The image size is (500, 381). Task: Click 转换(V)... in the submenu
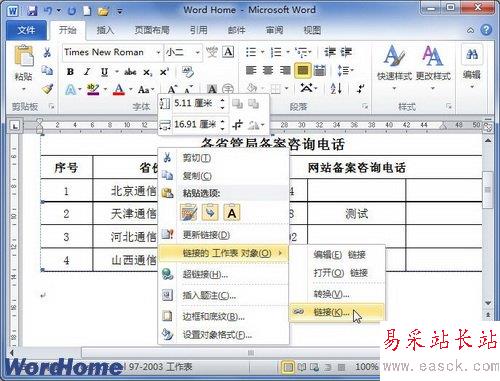click(x=337, y=294)
